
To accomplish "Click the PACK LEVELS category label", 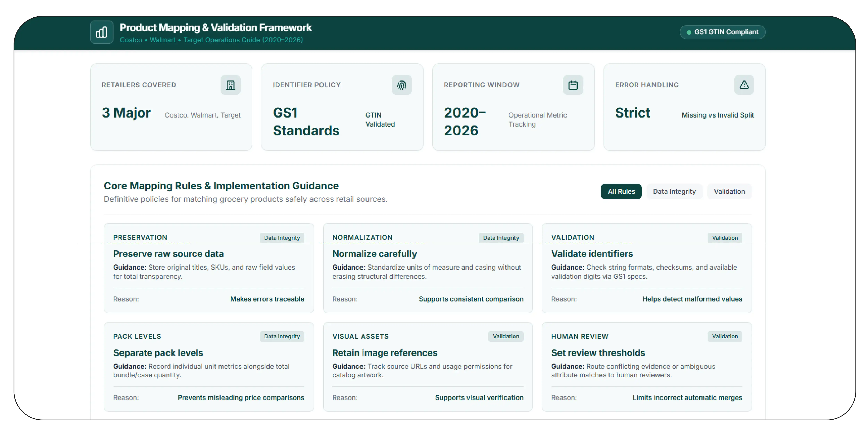I will [137, 337].
